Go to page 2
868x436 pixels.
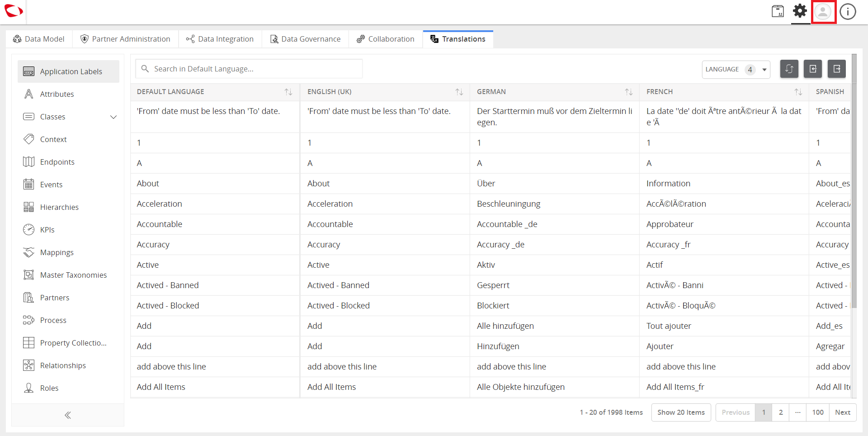tap(781, 412)
